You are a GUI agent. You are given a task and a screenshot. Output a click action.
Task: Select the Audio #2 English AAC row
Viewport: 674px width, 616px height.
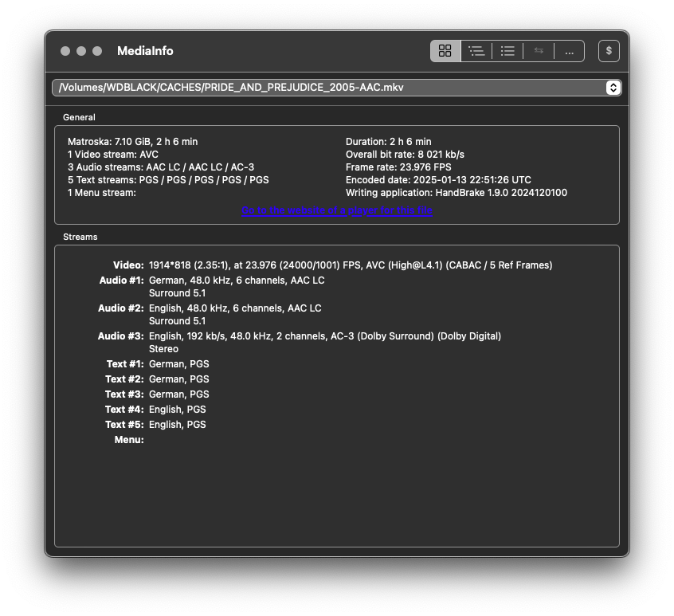tap(234, 308)
